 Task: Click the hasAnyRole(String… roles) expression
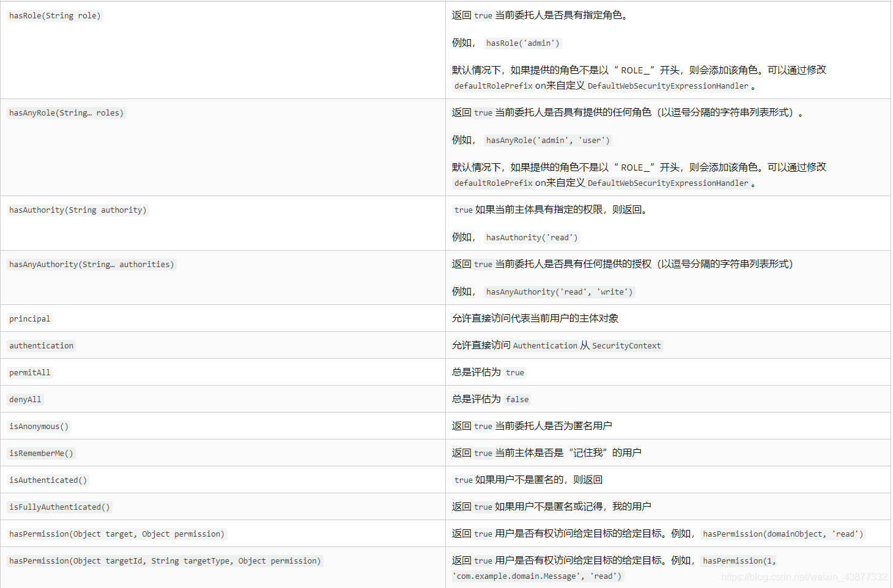pyautogui.click(x=66, y=112)
